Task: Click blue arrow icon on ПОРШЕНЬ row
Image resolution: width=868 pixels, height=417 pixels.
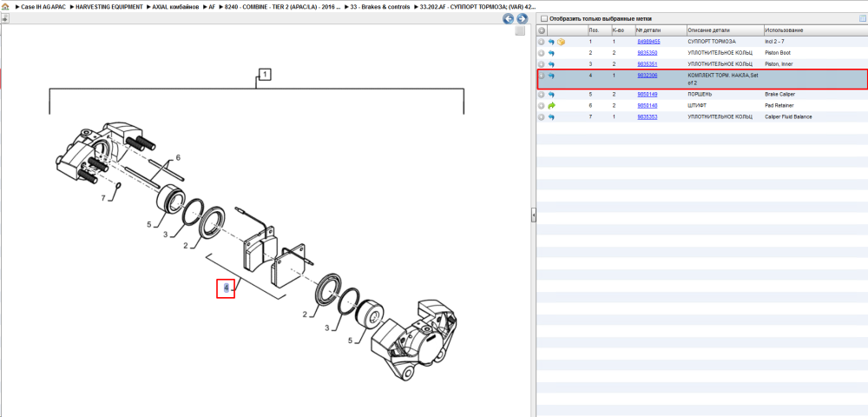Action: pos(551,95)
